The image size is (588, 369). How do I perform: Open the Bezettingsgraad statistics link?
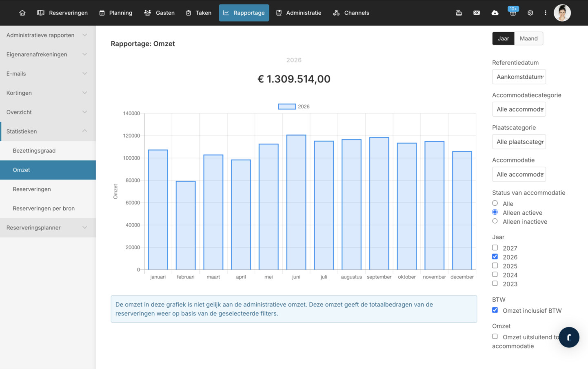coord(34,151)
